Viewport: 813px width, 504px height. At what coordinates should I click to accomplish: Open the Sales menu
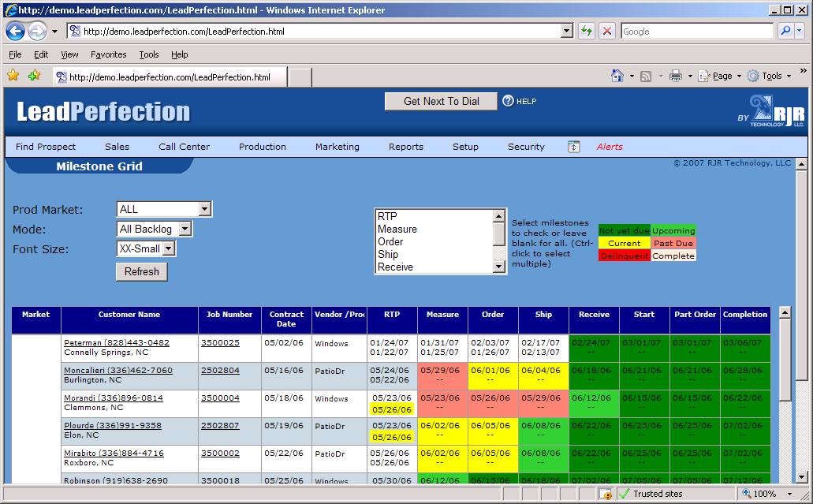(117, 147)
